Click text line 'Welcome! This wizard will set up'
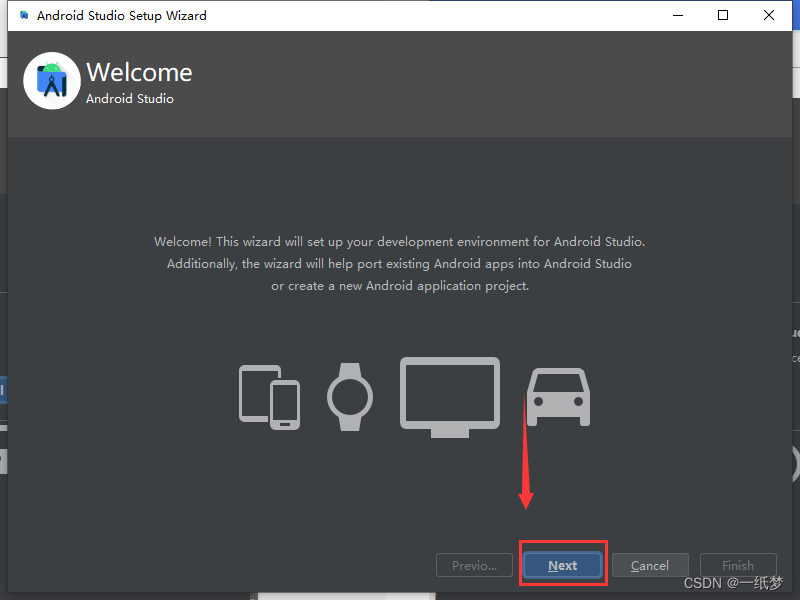The image size is (800, 600). 399,241
